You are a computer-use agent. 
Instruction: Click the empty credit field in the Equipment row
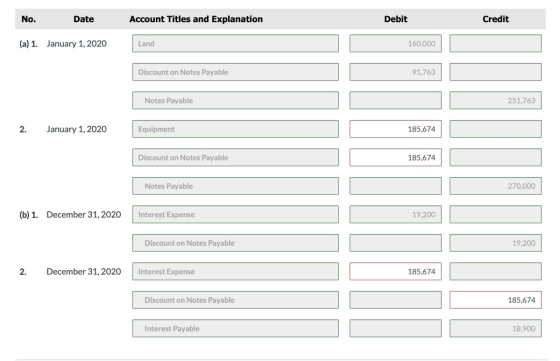pyautogui.click(x=495, y=129)
